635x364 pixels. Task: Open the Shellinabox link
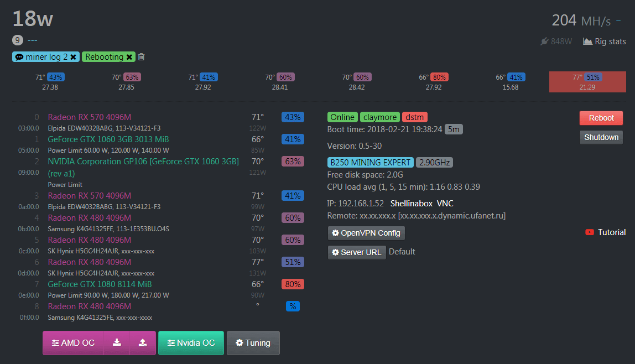[x=411, y=204]
